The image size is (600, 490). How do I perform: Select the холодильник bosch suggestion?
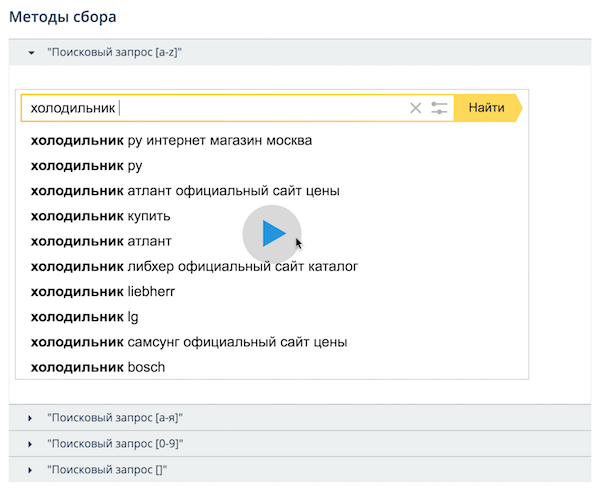pyautogui.click(x=98, y=367)
